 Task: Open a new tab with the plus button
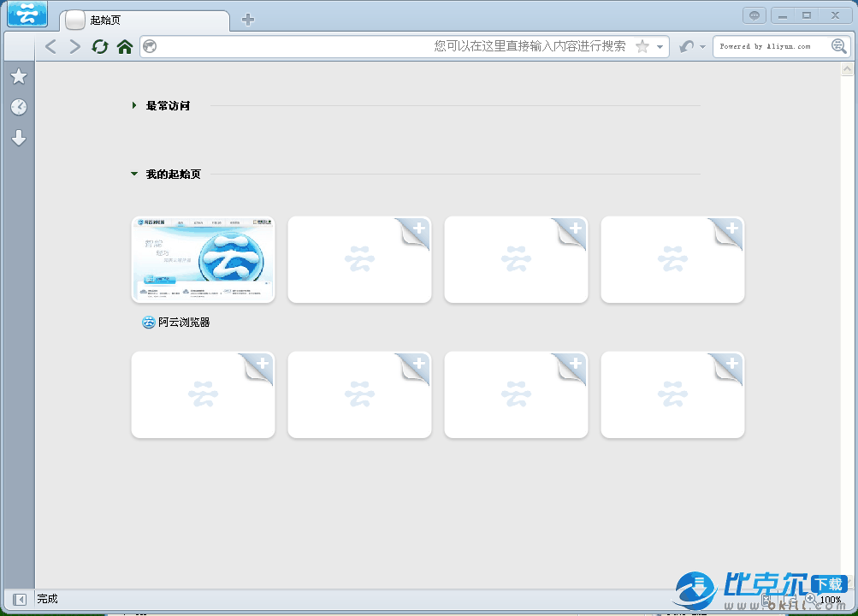248,20
